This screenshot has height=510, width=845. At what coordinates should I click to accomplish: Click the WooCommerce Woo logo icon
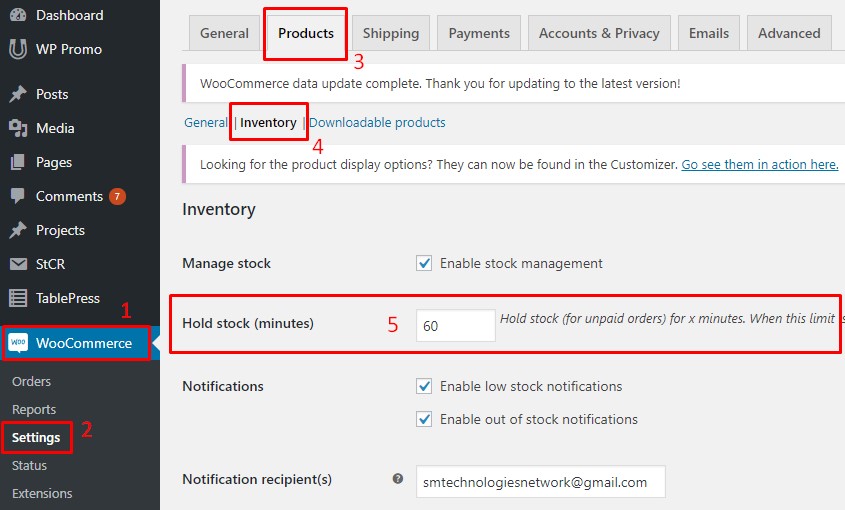tap(18, 343)
